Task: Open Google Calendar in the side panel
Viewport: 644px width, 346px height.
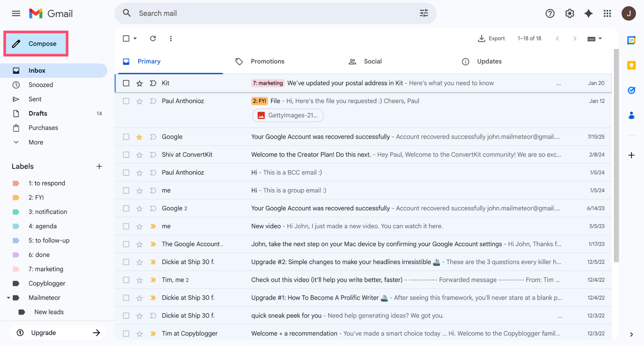Action: pos(631,40)
